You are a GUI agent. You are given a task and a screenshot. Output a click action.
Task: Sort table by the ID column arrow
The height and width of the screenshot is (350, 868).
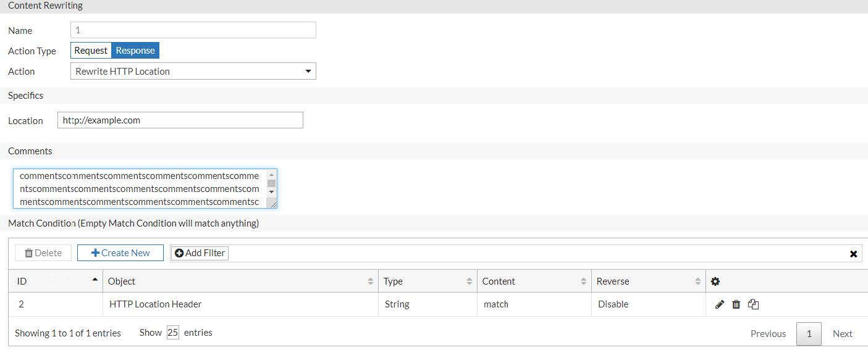[95, 280]
